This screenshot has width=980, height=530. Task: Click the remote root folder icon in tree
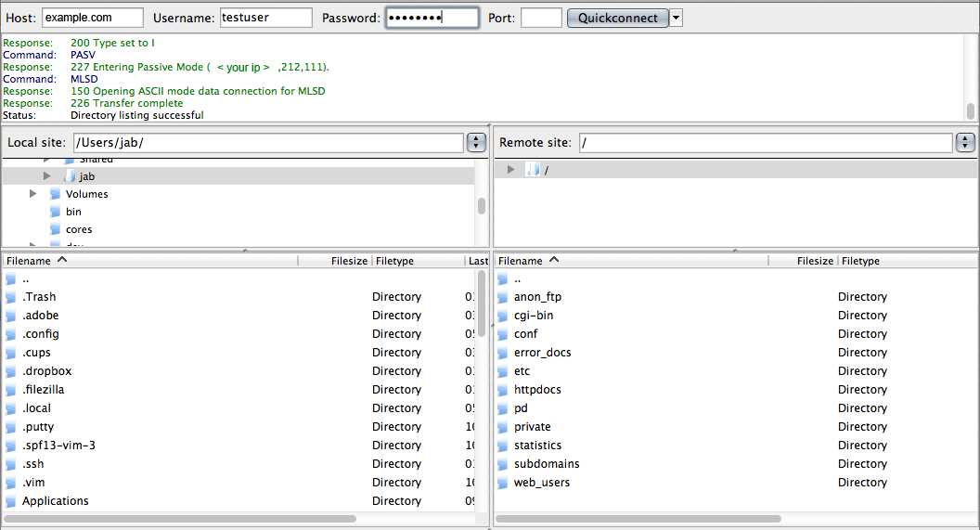tap(533, 170)
